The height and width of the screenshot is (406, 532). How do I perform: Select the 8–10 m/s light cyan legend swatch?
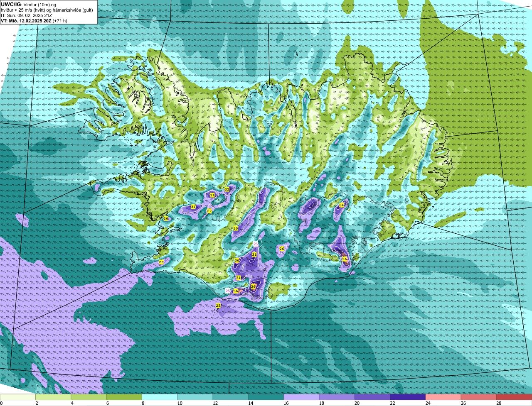(x=160, y=397)
